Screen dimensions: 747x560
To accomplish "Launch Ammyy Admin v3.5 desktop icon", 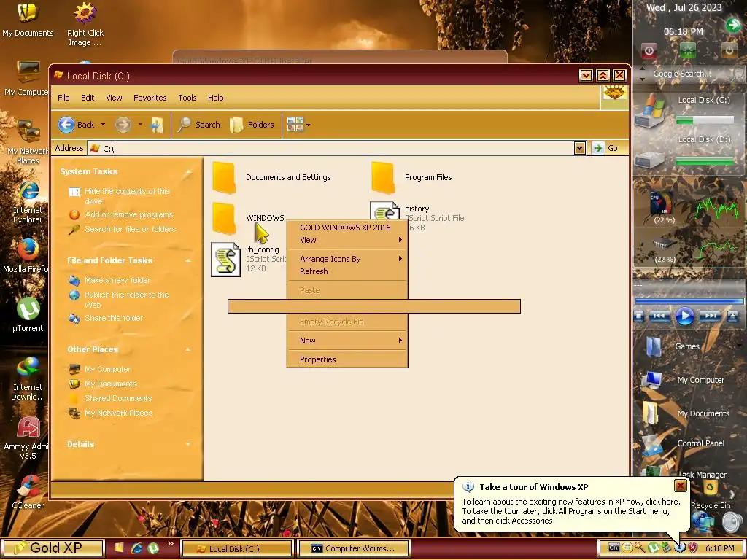I will [28, 427].
